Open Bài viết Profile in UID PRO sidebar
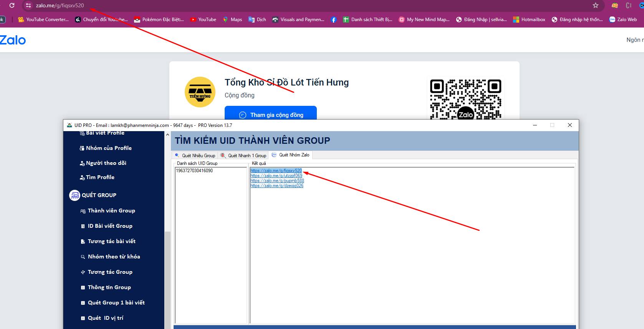Image resolution: width=644 pixels, height=329 pixels. [x=102, y=133]
